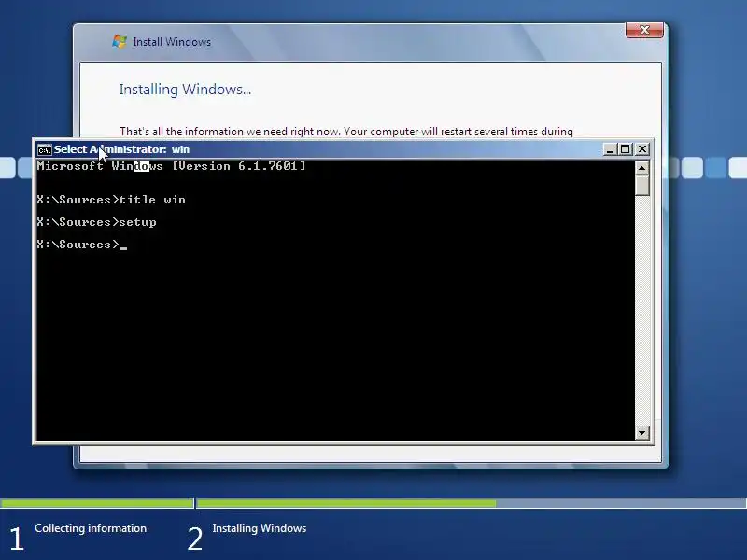Click the 'Microsoft Windows [Version 6.1.7601]' line
This screenshot has width=747, height=560.
(x=172, y=166)
